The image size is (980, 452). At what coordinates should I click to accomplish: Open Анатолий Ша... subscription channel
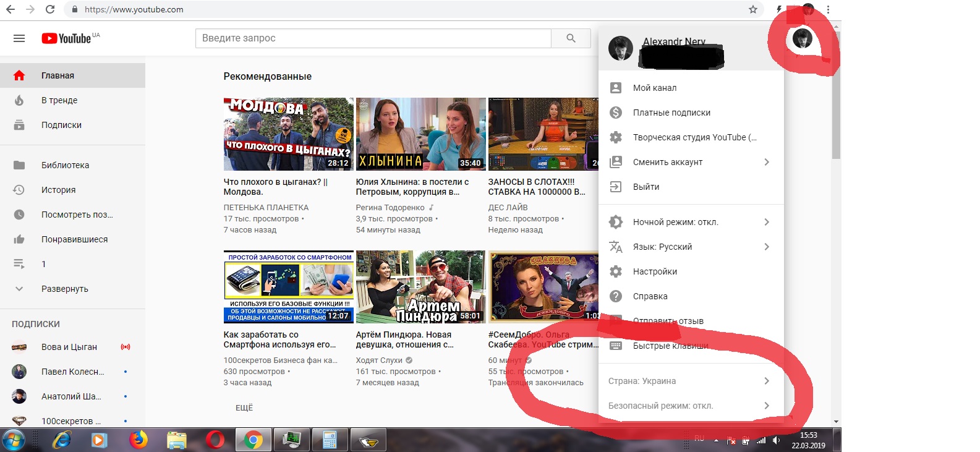pyautogui.click(x=72, y=396)
